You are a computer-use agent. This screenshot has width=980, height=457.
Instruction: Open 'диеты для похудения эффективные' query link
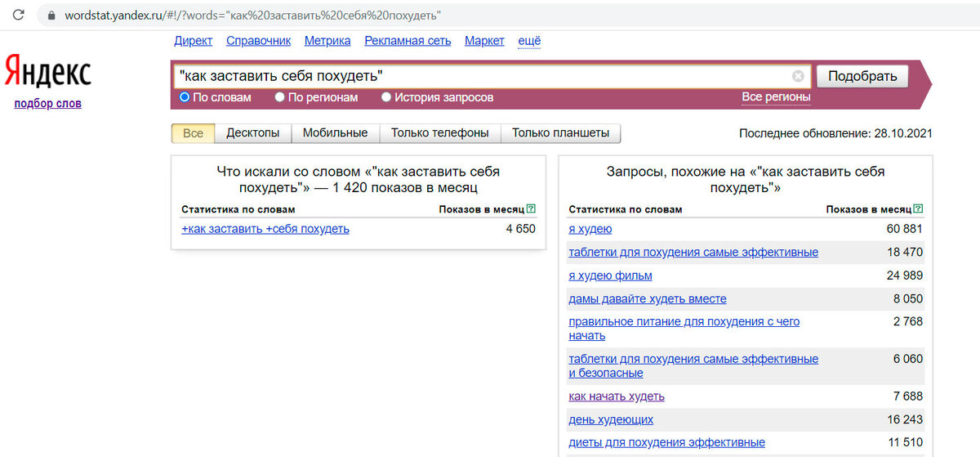[666, 443]
